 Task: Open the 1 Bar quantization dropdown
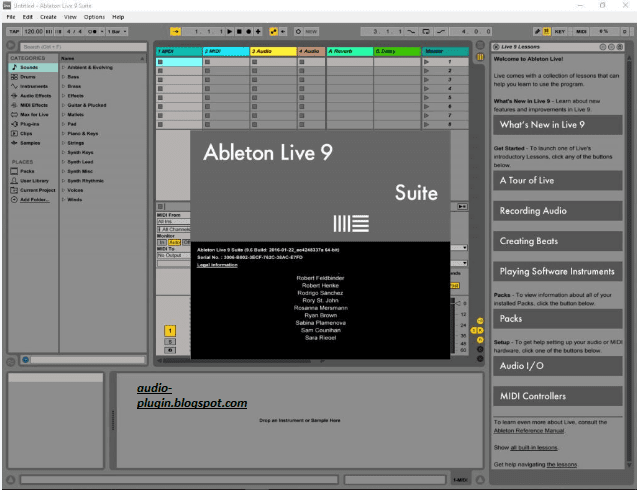tap(117, 31)
